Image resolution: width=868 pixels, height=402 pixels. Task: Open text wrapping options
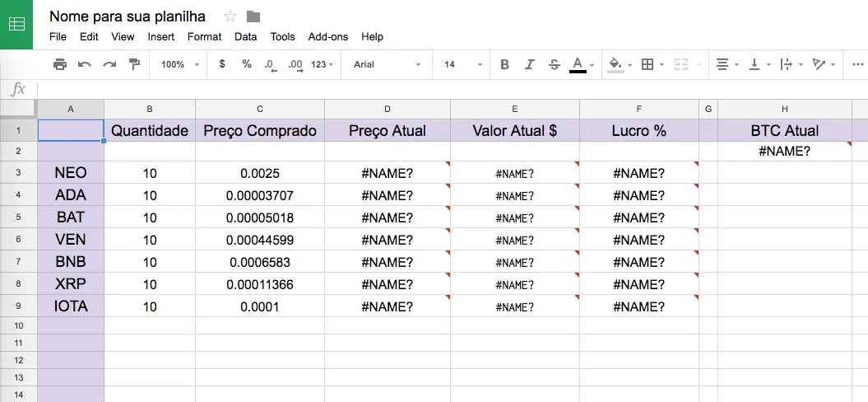tap(786, 64)
